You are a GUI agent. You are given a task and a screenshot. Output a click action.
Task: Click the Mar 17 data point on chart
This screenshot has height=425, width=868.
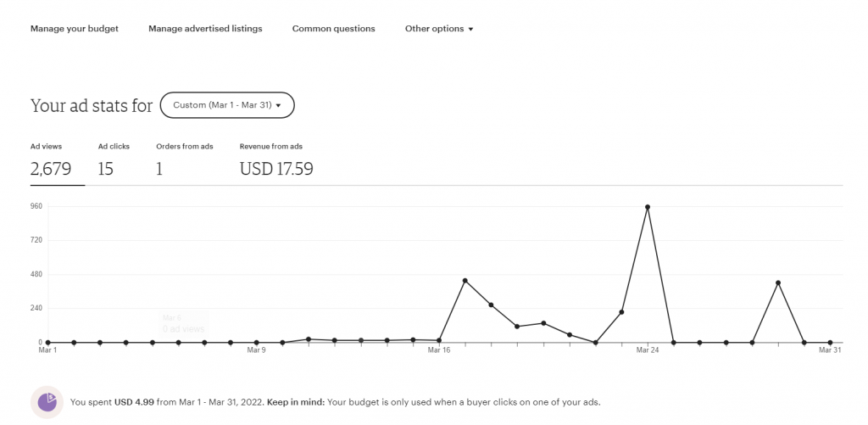point(465,281)
